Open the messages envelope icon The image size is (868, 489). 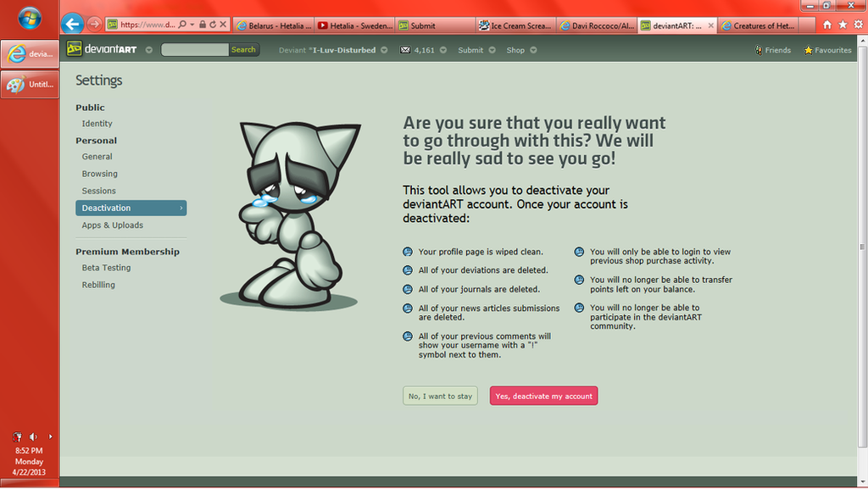point(405,50)
